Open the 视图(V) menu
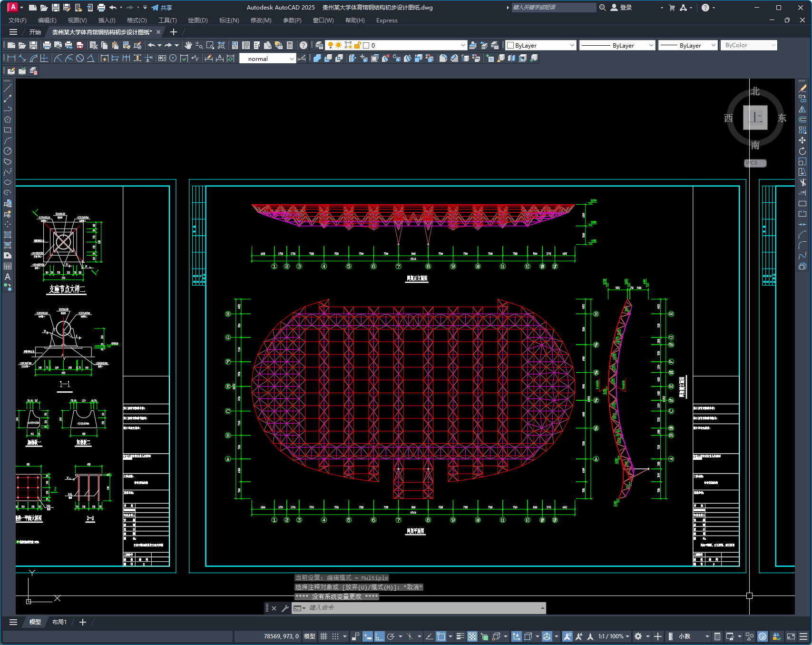The height and width of the screenshot is (645, 812). click(77, 20)
